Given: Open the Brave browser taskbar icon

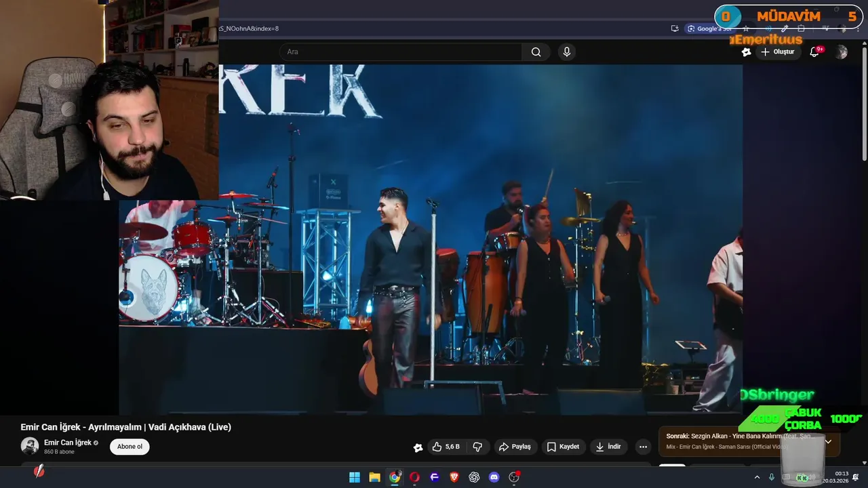Looking at the screenshot, I should [x=454, y=477].
